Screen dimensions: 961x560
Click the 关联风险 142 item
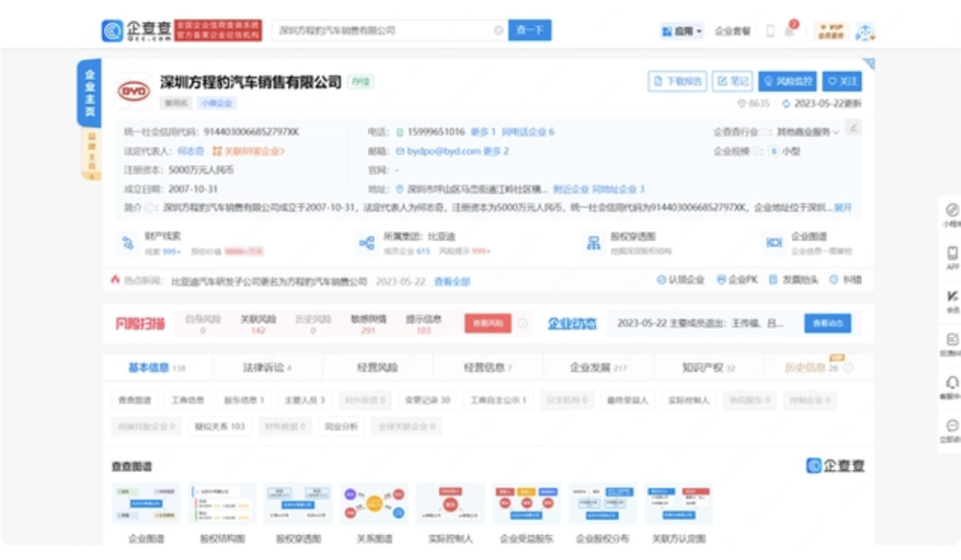258,324
